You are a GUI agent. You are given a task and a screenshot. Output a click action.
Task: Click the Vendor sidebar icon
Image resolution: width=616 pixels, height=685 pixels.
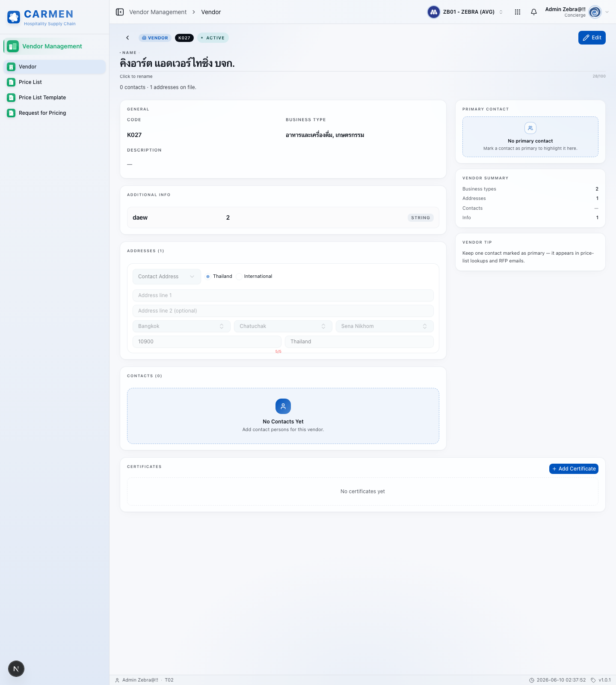[11, 67]
